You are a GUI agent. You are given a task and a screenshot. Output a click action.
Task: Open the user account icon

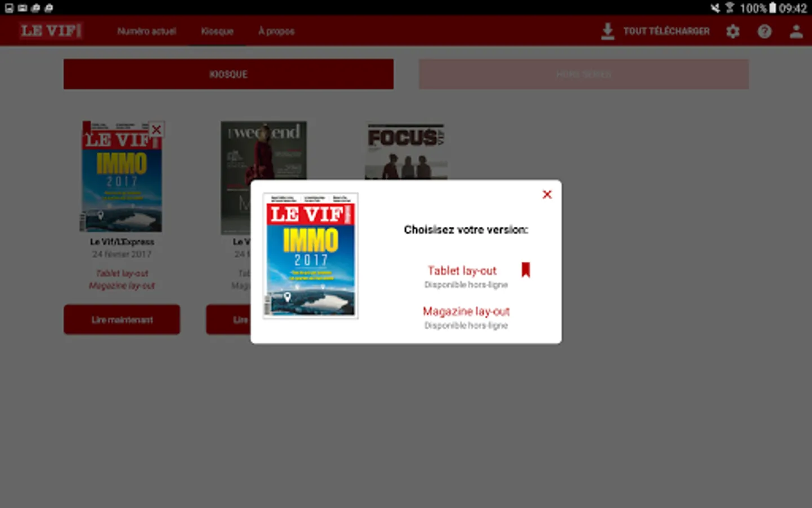(796, 31)
